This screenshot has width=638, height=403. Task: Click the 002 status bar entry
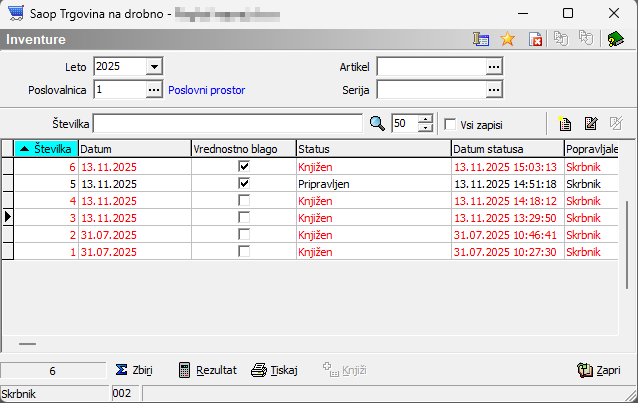coord(125,394)
